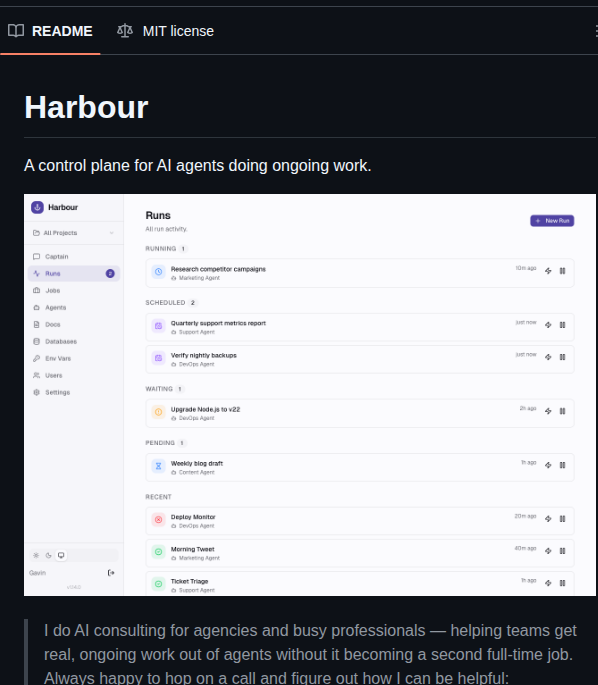Open the Docs document icon
598x685 pixels.
click(x=37, y=325)
